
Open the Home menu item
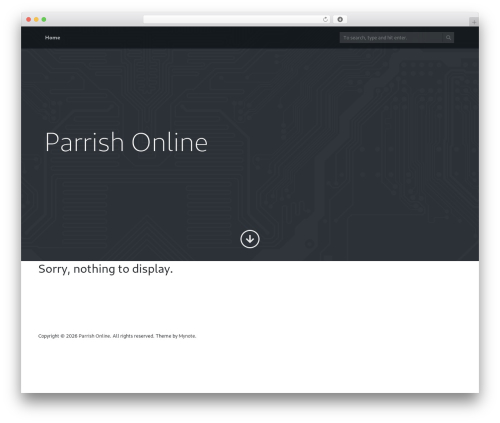52,38
